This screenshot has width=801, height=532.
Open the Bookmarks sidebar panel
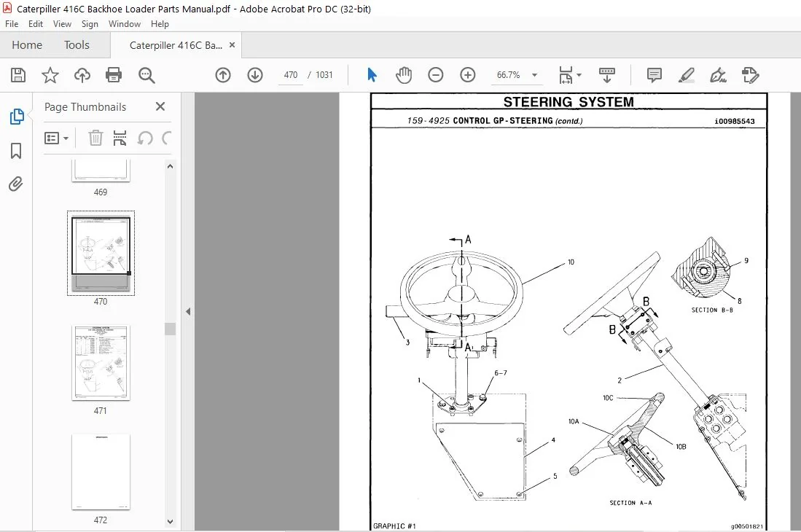(16, 151)
